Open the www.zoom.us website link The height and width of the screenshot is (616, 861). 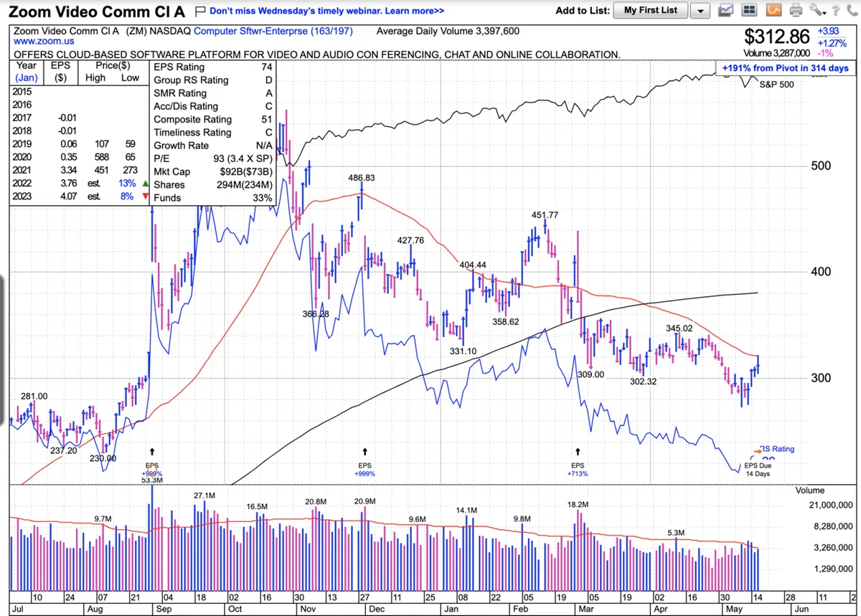(44, 42)
